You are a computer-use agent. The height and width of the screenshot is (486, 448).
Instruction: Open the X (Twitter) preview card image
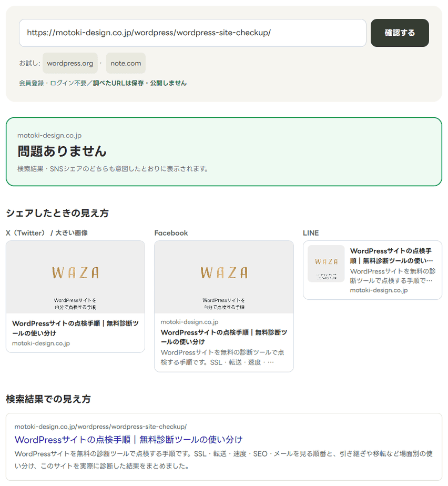pyautogui.click(x=75, y=277)
